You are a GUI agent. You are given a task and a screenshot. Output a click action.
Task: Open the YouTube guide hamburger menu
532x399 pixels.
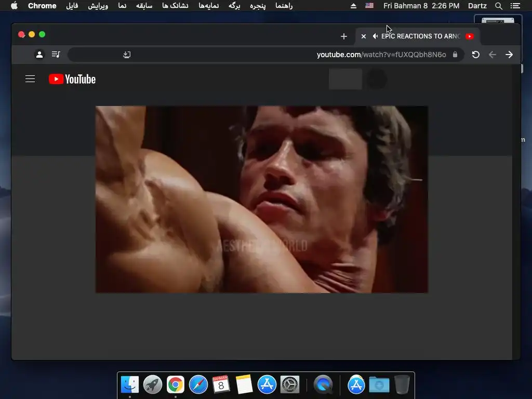30,79
